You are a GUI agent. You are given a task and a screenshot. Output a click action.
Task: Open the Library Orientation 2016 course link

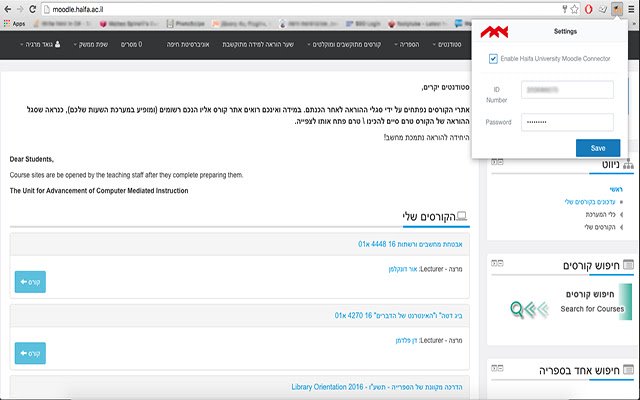[x=377, y=387]
